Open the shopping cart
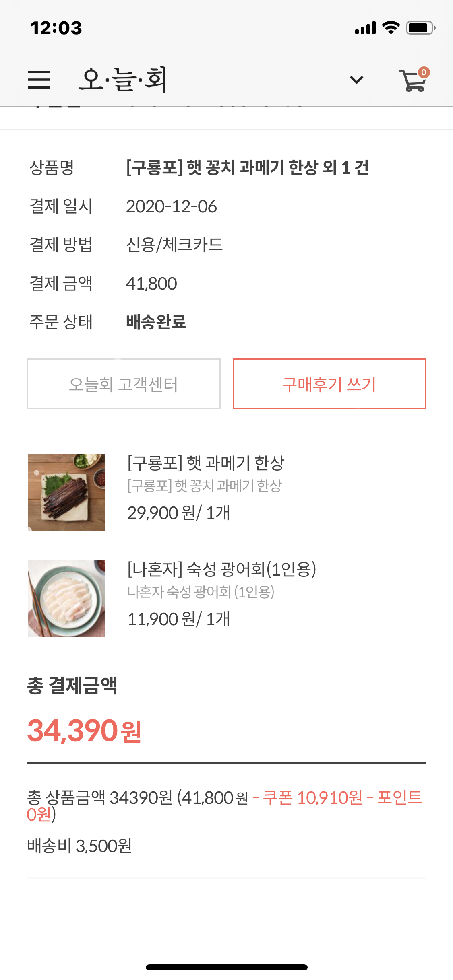This screenshot has width=453, height=980. [412, 81]
